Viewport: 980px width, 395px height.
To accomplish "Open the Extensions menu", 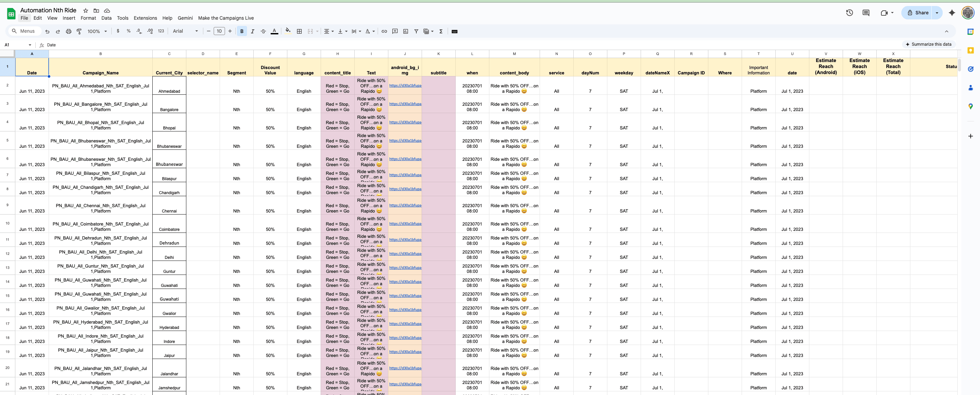I will (145, 18).
